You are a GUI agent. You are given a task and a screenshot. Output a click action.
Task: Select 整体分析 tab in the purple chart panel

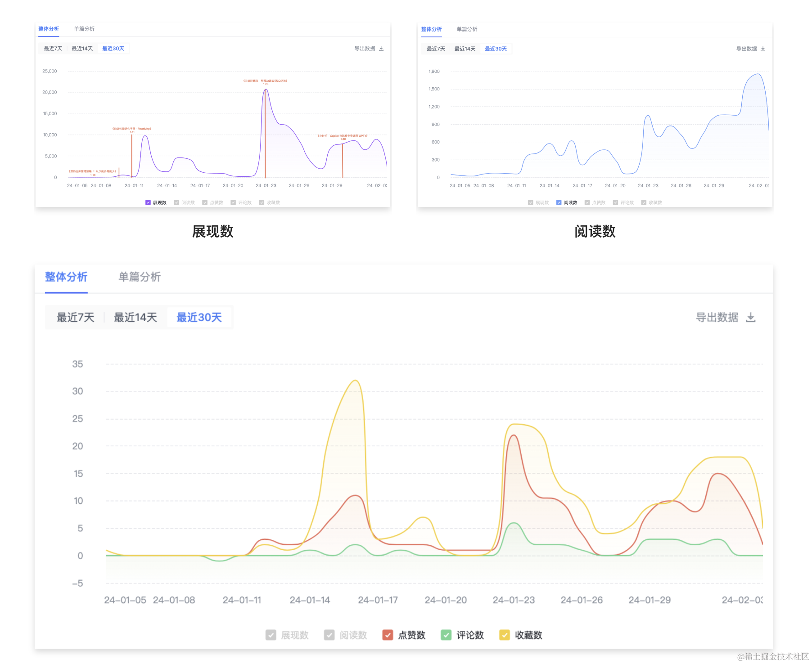[49, 29]
